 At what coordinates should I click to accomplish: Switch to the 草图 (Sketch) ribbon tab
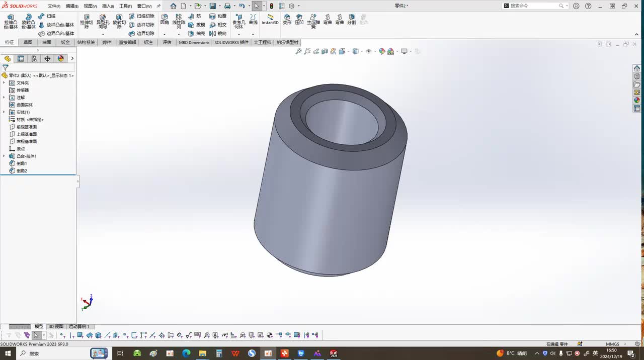(28, 43)
